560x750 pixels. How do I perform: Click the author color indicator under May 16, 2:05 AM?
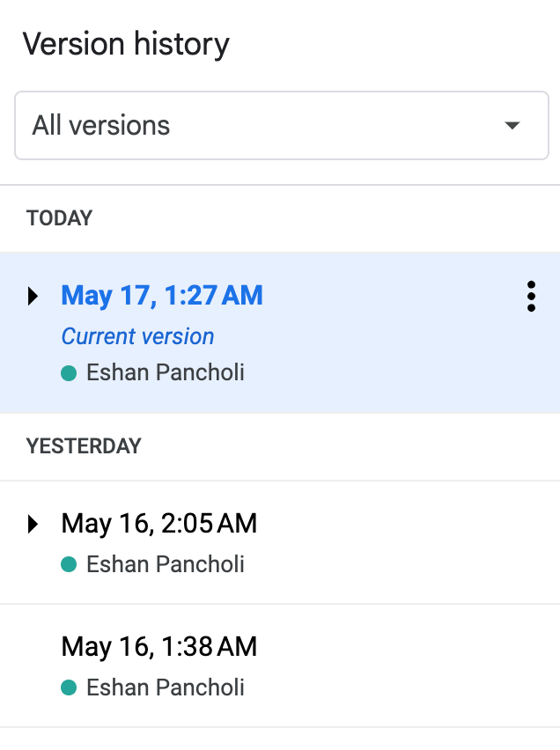(x=70, y=563)
